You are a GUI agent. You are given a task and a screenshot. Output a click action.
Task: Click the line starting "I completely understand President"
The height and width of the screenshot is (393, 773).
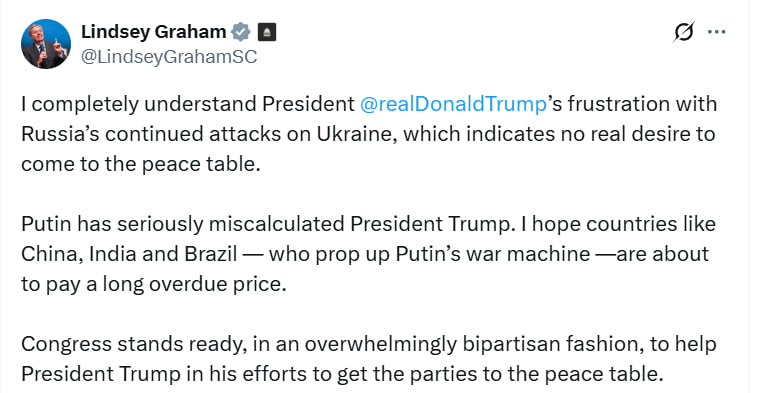click(369, 105)
